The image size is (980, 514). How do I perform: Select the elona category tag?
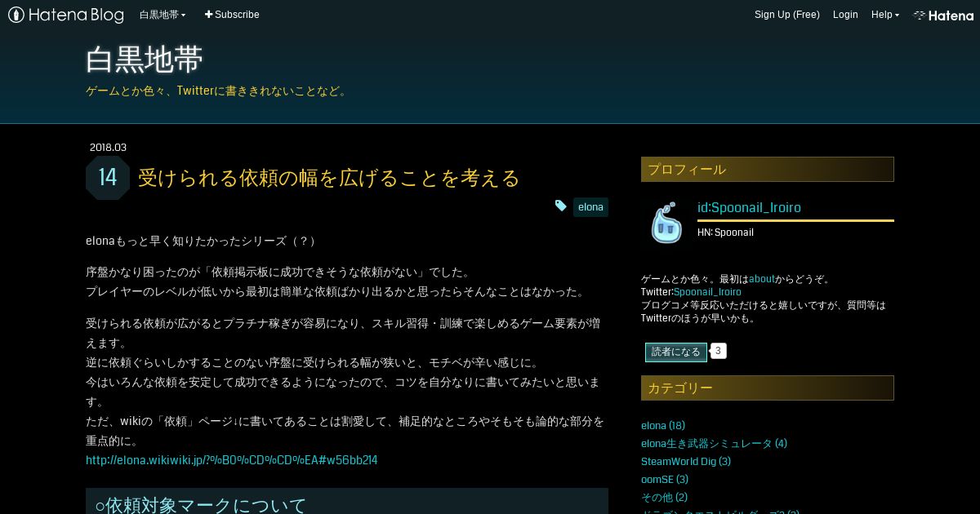click(x=590, y=207)
